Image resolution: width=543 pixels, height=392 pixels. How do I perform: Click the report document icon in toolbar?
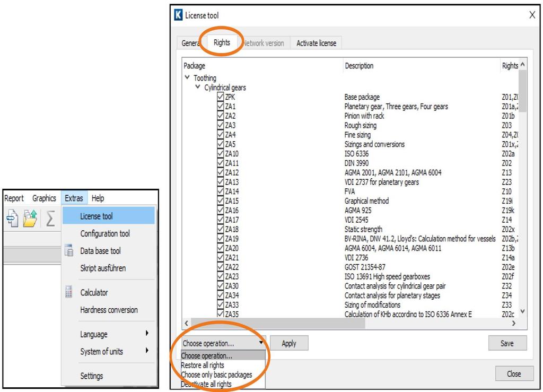[x=13, y=219]
